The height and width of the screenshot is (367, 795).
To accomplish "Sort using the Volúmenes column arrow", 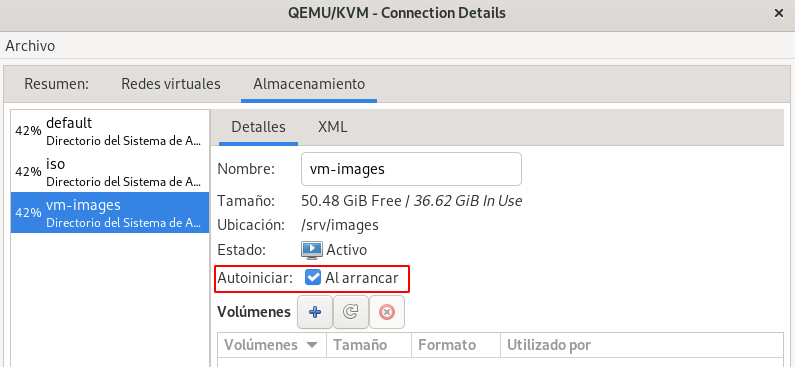I will pos(312,345).
